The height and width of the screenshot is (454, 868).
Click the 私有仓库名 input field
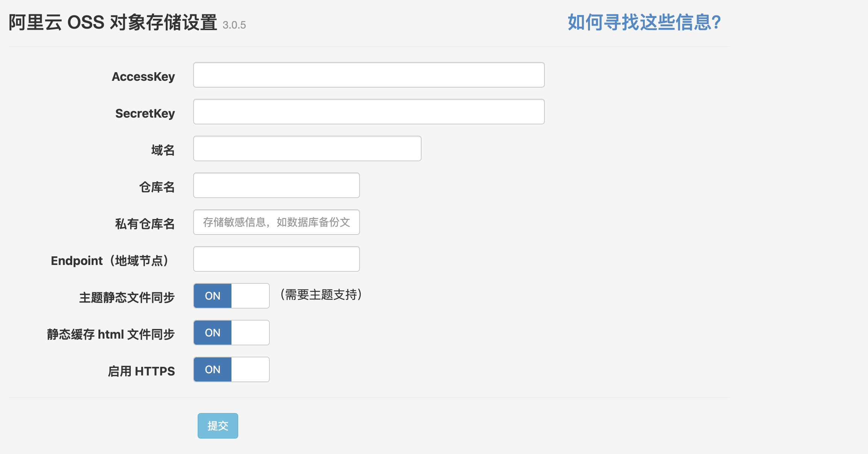276,222
